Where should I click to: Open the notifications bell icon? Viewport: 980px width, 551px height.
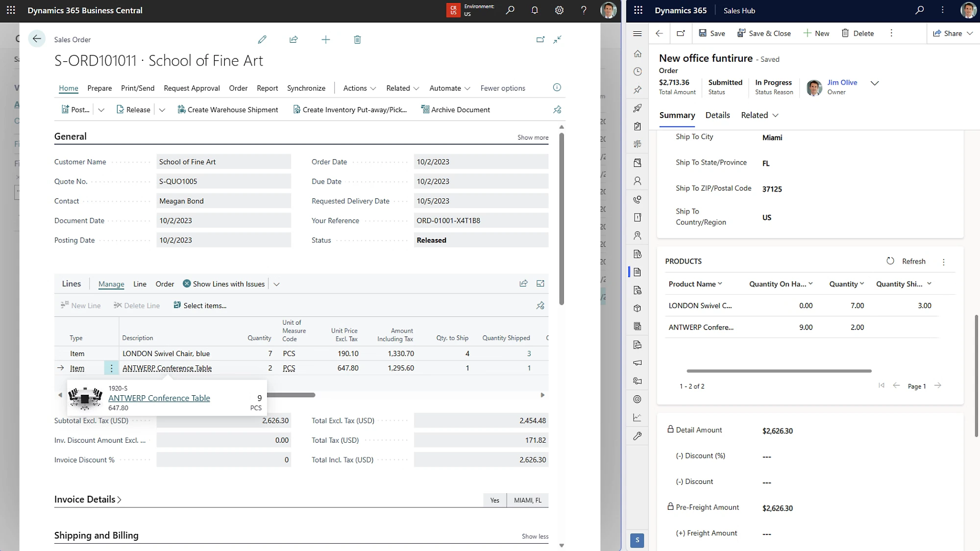(535, 10)
